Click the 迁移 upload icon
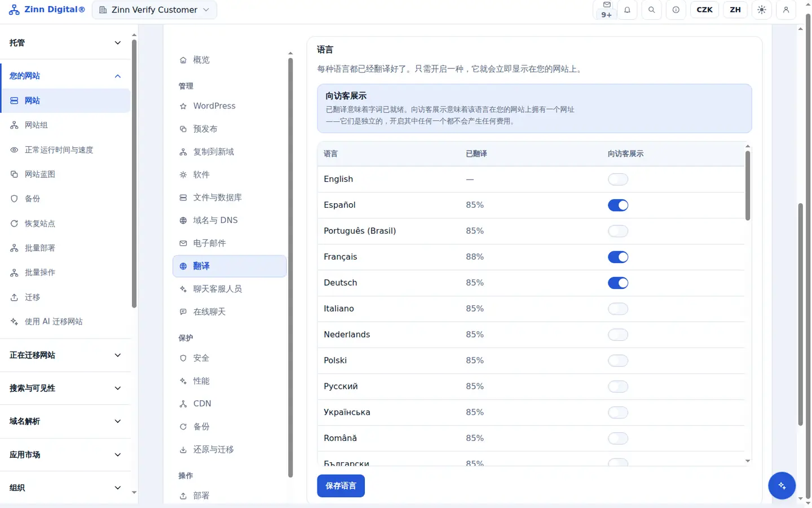The image size is (812, 508). point(14,297)
